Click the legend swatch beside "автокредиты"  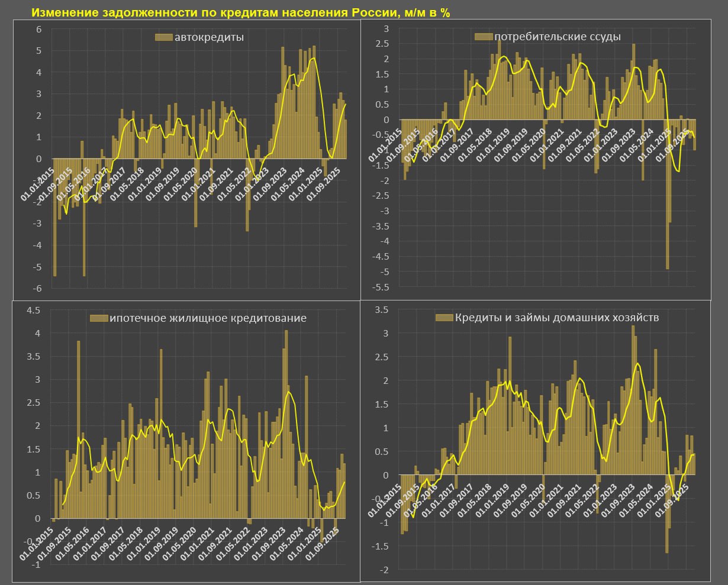click(163, 37)
